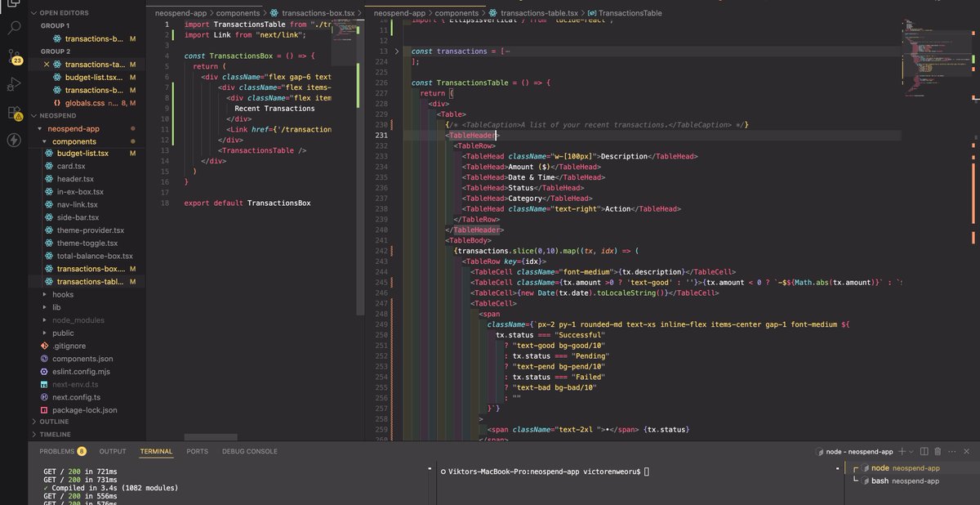Image resolution: width=980 pixels, height=505 pixels.
Task: Open the lightning bolt activity bar view
Action: [x=14, y=140]
